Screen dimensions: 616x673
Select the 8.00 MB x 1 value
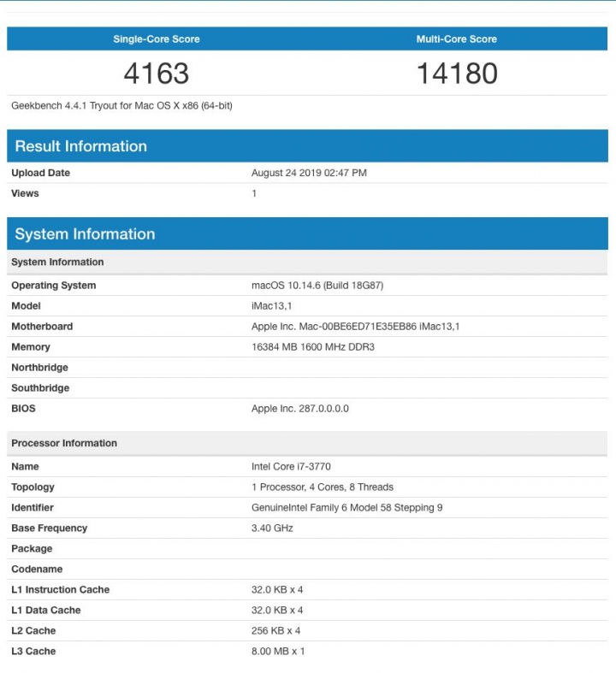278,651
